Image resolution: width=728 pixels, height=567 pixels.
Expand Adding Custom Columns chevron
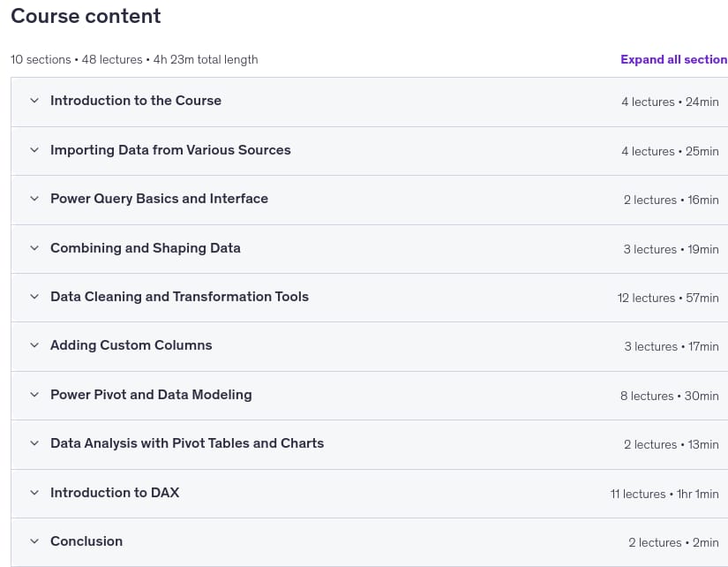(x=34, y=344)
